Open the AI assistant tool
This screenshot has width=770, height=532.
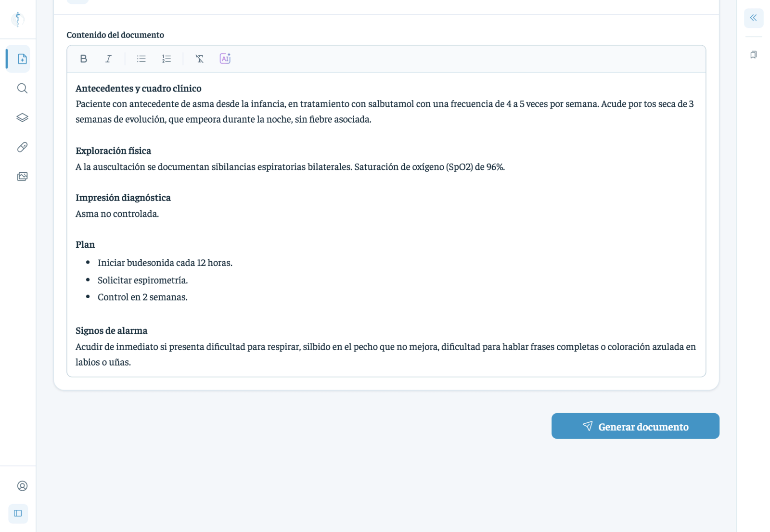pos(225,59)
